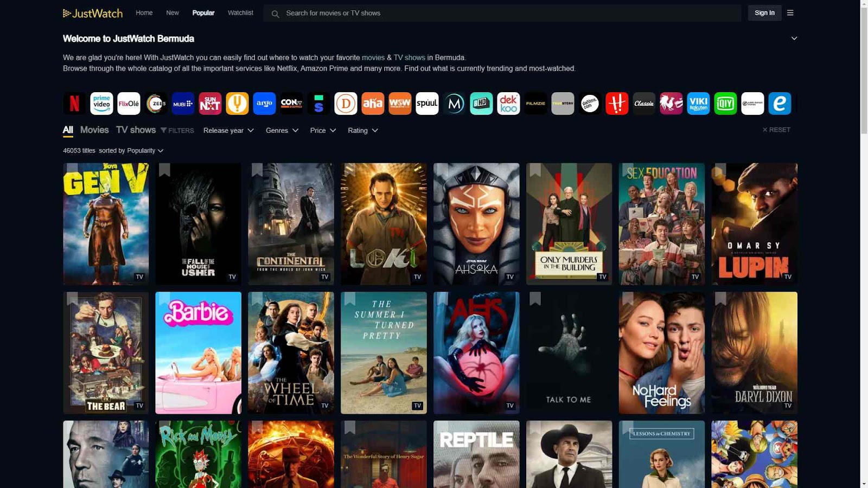
Task: Go to homepage via JustWatch logo
Action: click(93, 13)
